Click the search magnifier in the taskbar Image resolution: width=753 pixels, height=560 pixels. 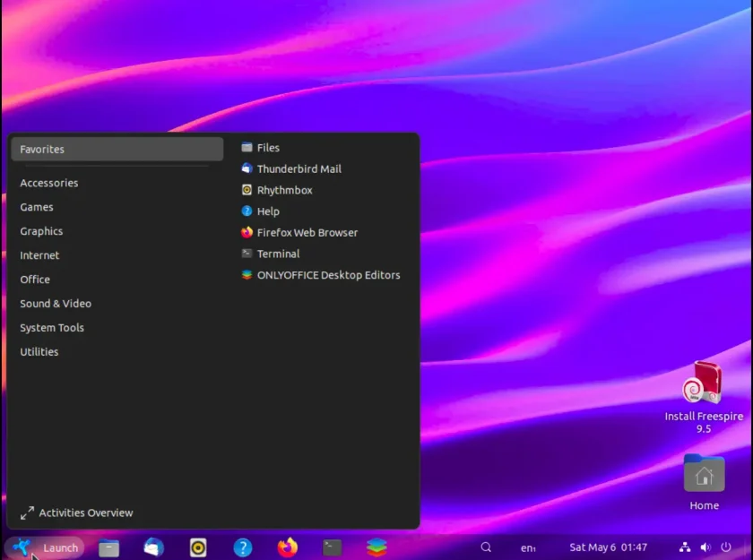pos(486,547)
